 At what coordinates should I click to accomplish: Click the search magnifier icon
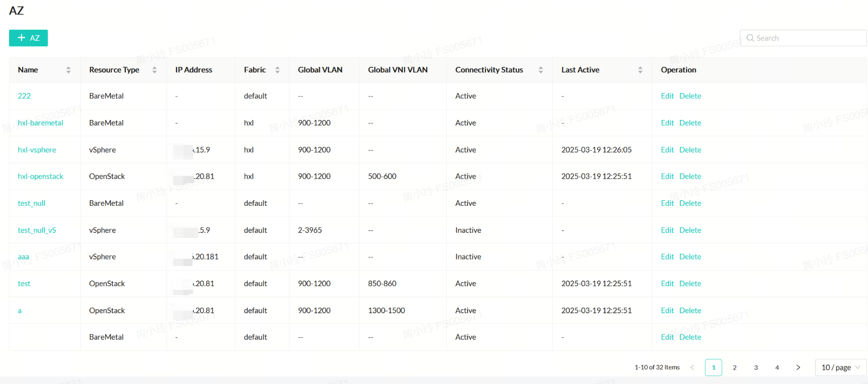coord(750,38)
